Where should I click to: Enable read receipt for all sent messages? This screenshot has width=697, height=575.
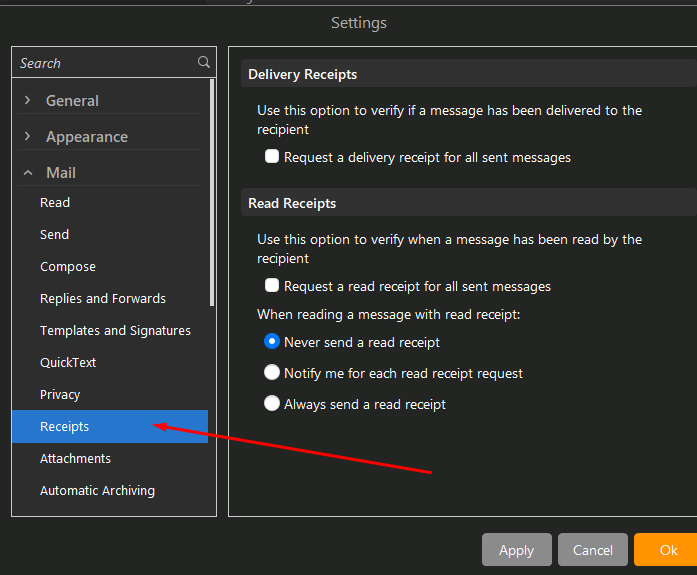(x=272, y=285)
